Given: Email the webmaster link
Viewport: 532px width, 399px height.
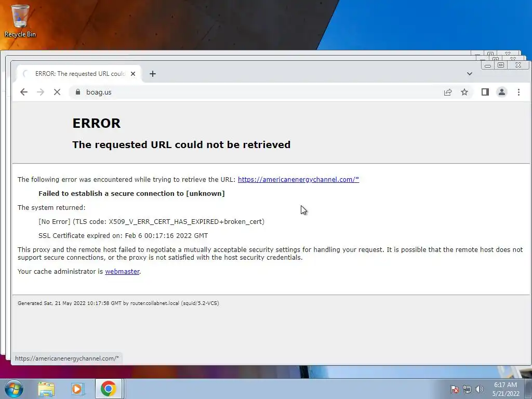Looking at the screenshot, I should (x=122, y=271).
